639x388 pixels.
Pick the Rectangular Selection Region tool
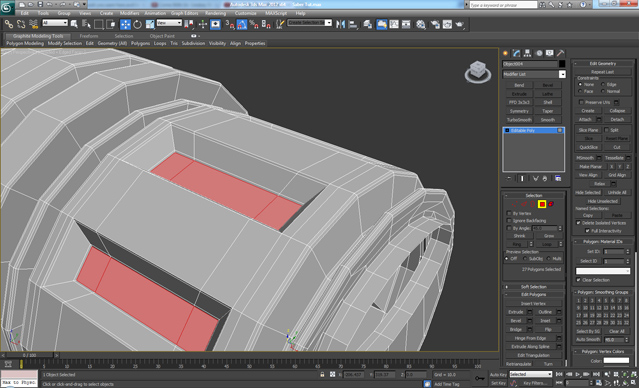(98, 24)
